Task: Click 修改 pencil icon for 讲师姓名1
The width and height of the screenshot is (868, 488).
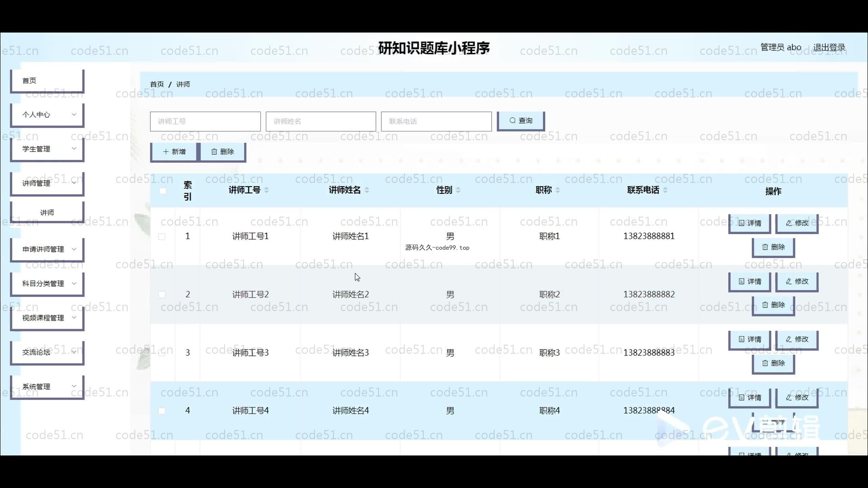Action: (x=789, y=223)
